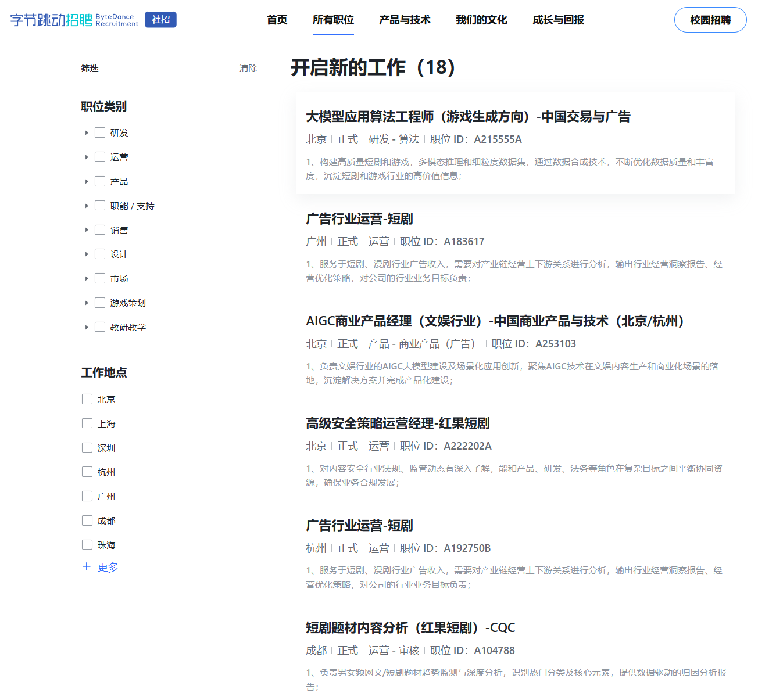This screenshot has width=758, height=700.
Task: Toggle the 游戏策划 category checkbox
Action: pyautogui.click(x=100, y=303)
